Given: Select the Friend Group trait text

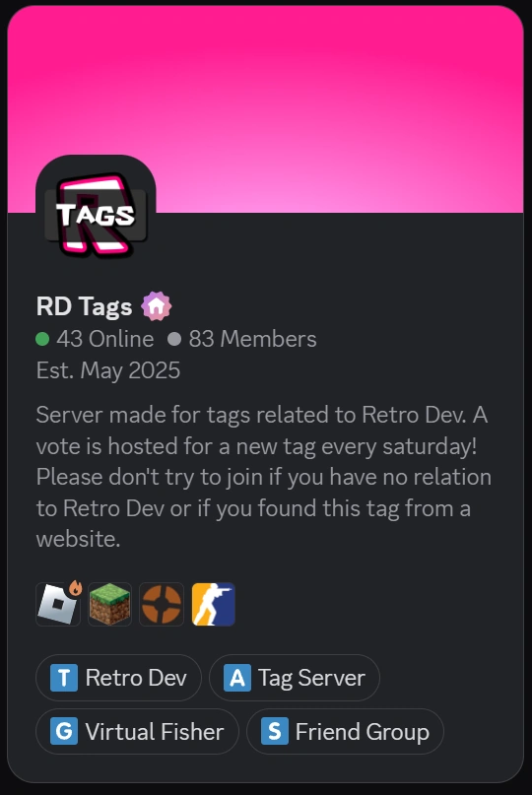Looking at the screenshot, I should (363, 732).
